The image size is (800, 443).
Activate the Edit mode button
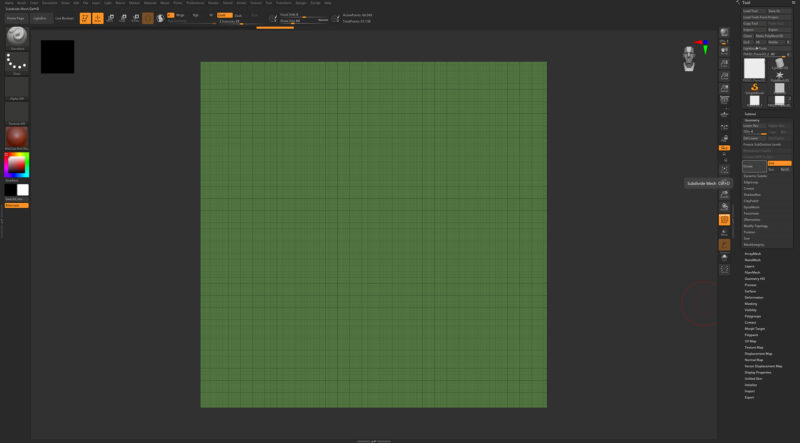pos(85,18)
